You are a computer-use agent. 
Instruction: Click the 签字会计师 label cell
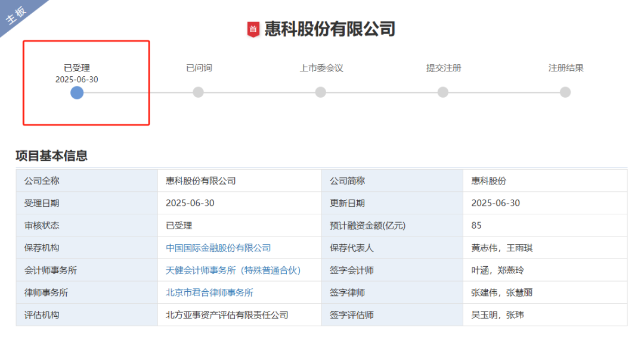(392, 270)
